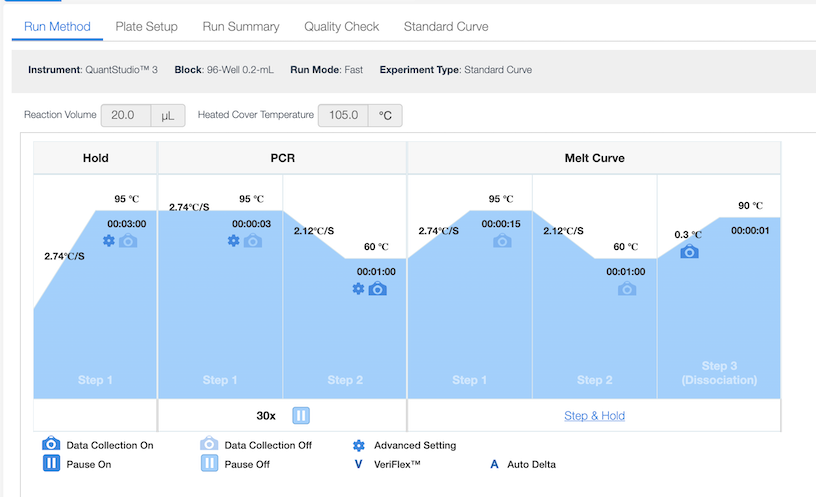Go to the Quality Check tab
Viewport: 816px width, 497px height.
341,27
